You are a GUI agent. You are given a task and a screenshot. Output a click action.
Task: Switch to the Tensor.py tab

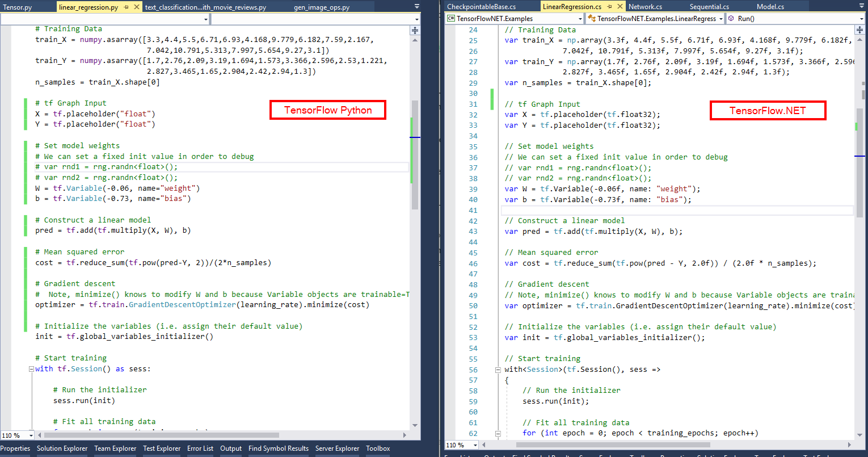click(x=17, y=6)
